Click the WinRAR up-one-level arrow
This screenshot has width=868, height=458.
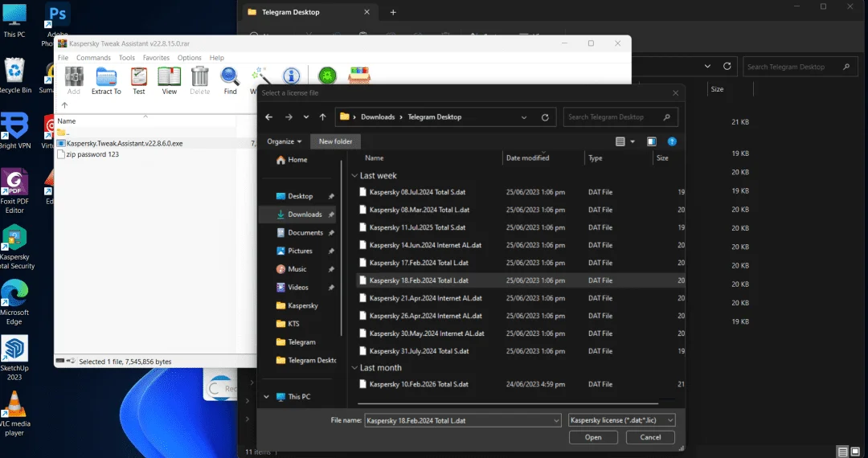[x=65, y=105]
